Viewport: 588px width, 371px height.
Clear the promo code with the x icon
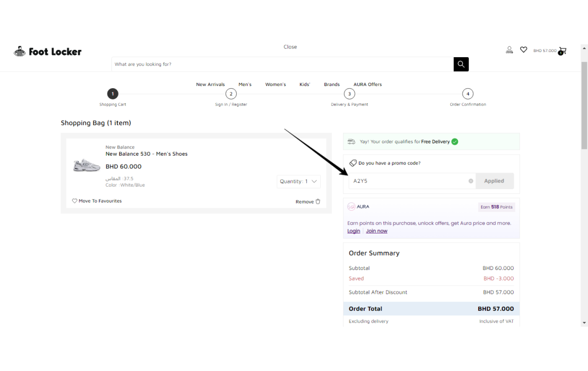pyautogui.click(x=470, y=181)
